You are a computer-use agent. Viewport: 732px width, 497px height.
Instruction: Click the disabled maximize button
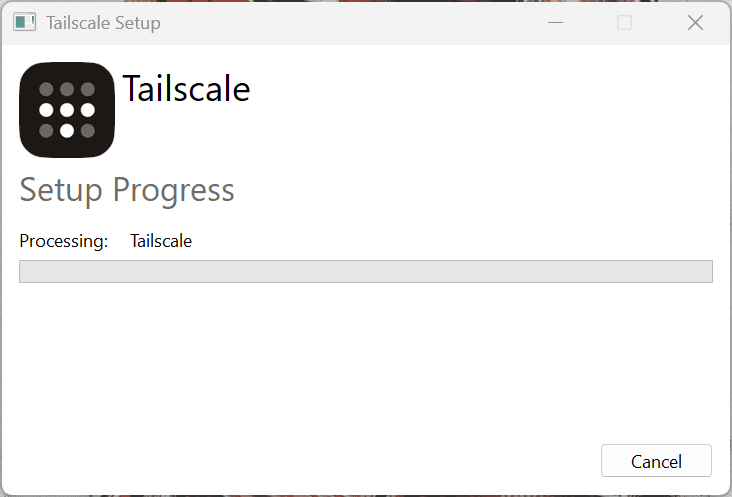(625, 23)
